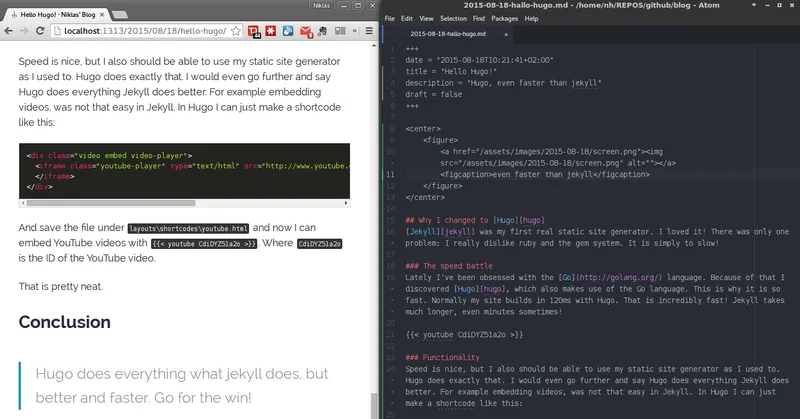
Task: Click the code block horizontal scrollbar thumb
Action: point(111,203)
